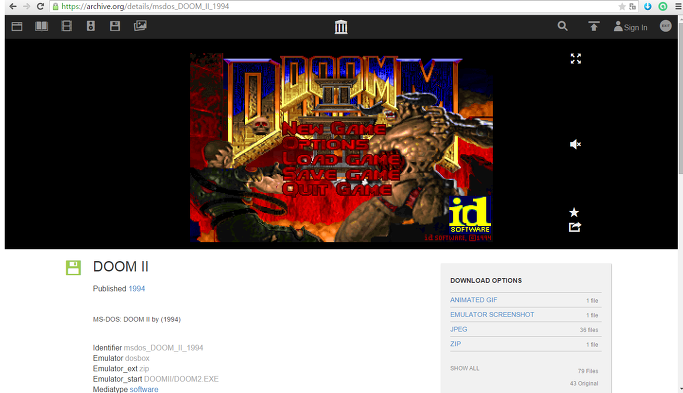Bookmark page with star in address bar
Image resolution: width=683 pixels, height=393 pixels.
(x=622, y=6)
